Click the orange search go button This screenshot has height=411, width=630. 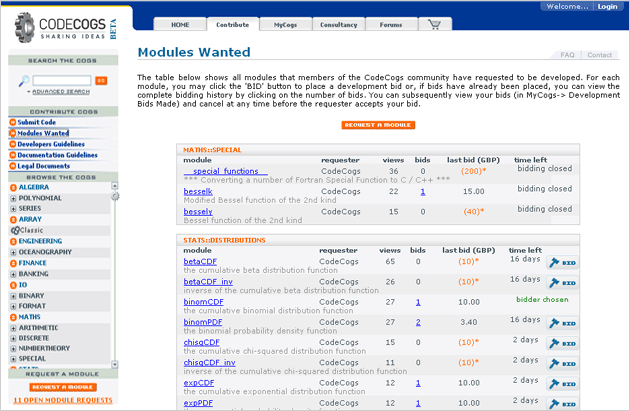point(101,79)
